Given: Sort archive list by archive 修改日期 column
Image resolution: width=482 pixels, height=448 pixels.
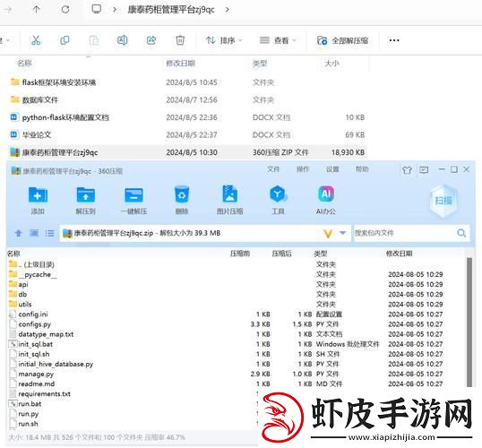Looking at the screenshot, I should [399, 254].
